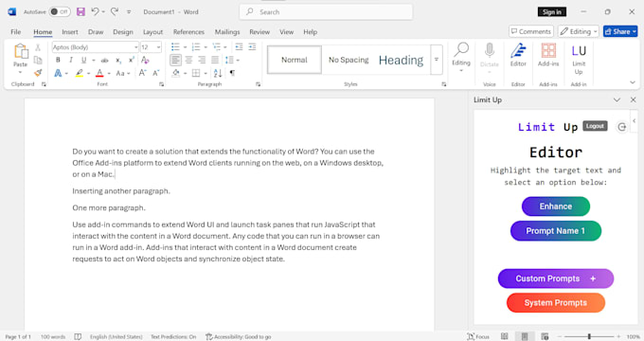This screenshot has height=341, width=644.
Task: Decrease font size with shrink icon
Action: coord(156,73)
